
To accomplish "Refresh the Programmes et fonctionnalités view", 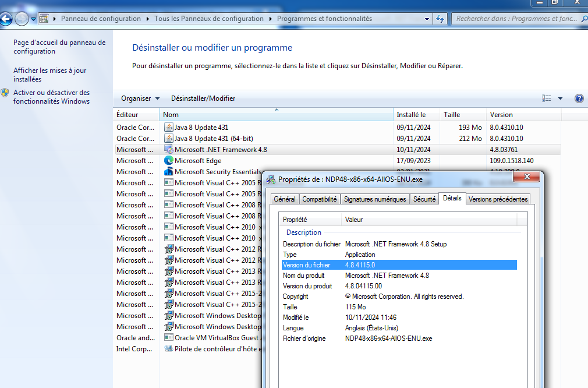I will 440,19.
